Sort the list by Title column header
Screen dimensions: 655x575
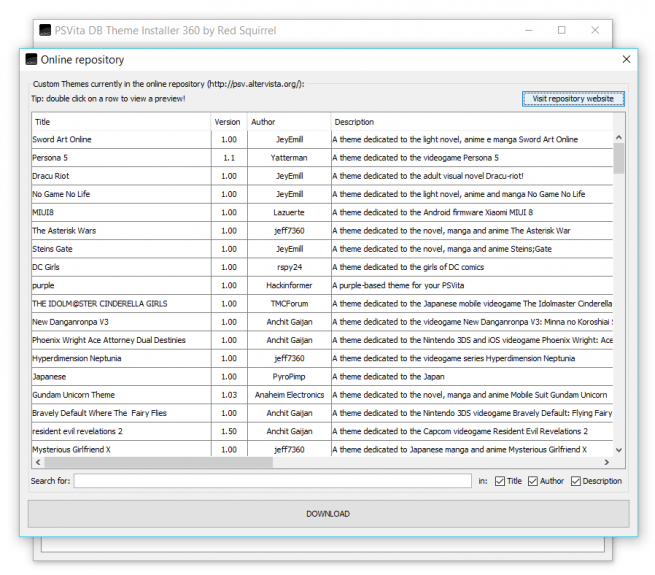[x=120, y=122]
